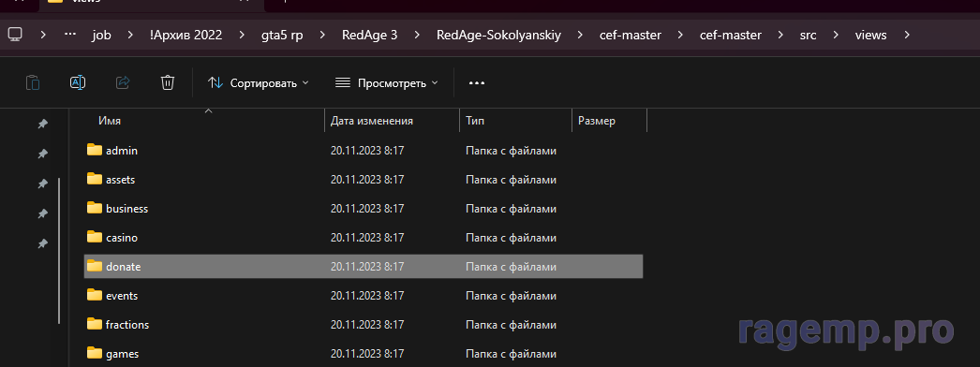Expand chevron after views in address bar
Image resolution: width=980 pixels, height=367 pixels.
(x=908, y=35)
